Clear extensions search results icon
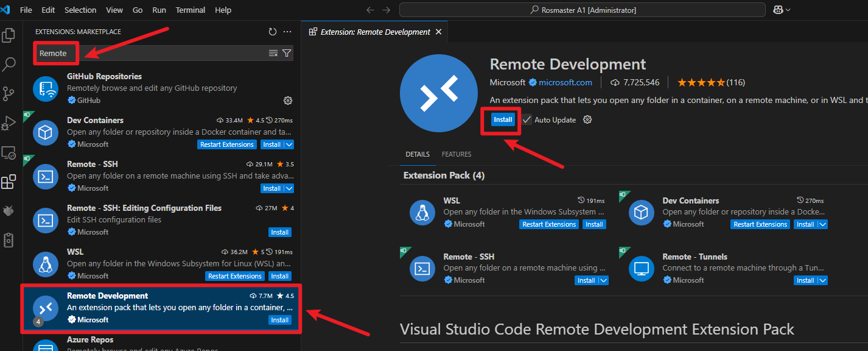This screenshot has width=868, height=351. coord(273,53)
